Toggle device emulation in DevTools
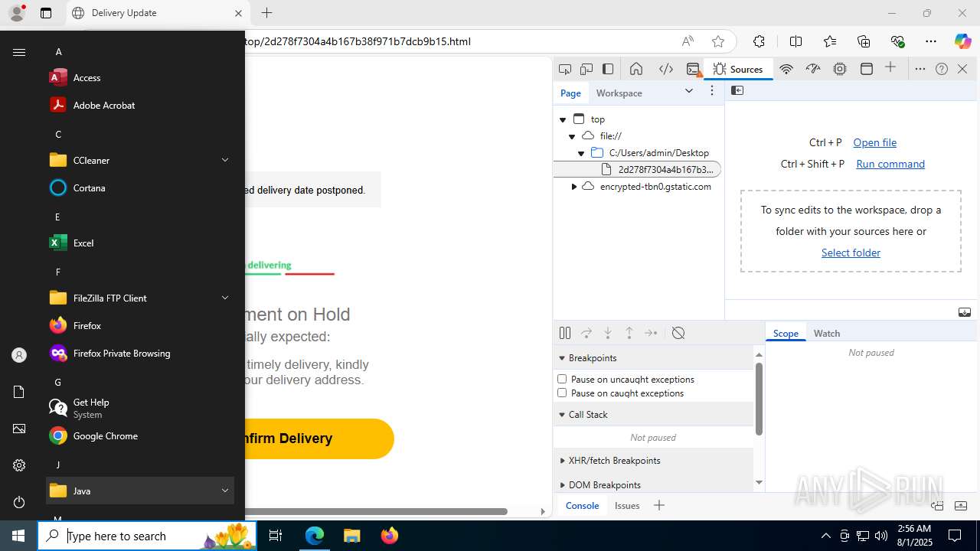Viewport: 980px width, 551px height. [x=586, y=69]
